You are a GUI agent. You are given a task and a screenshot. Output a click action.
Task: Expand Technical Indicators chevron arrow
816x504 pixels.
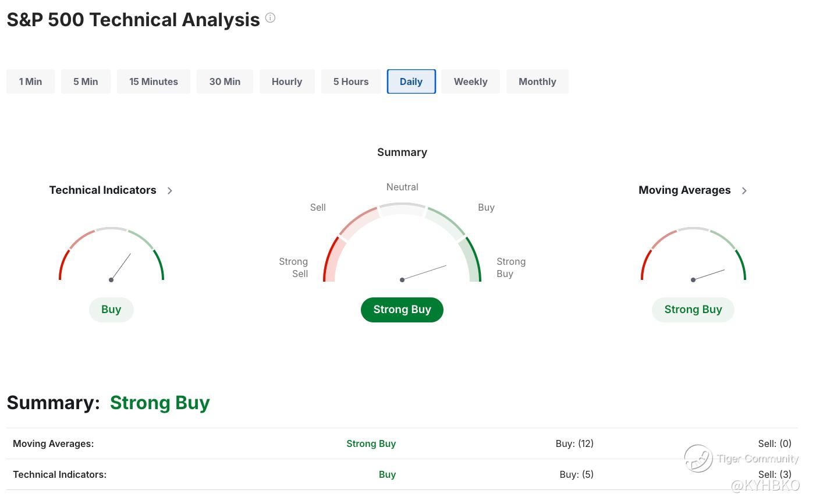pyautogui.click(x=170, y=191)
